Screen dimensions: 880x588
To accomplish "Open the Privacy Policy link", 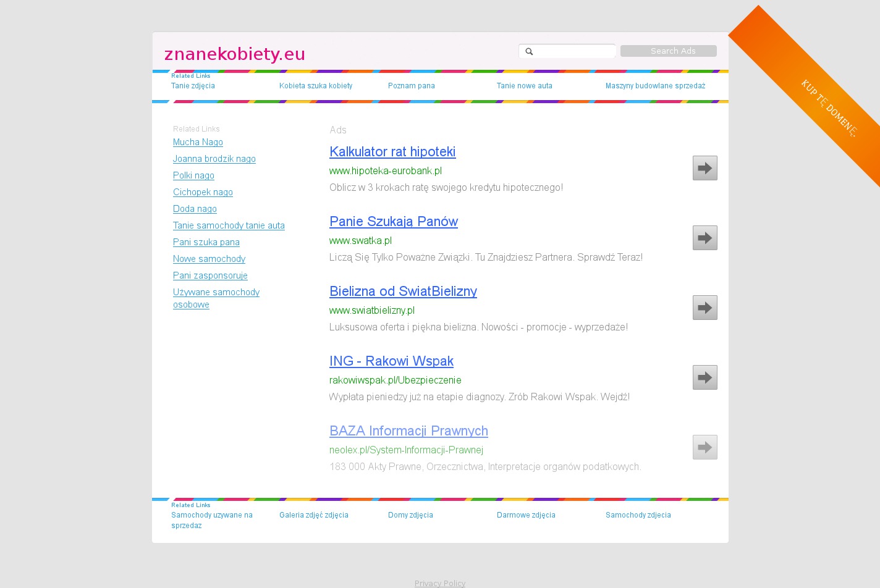I will 440,583.
